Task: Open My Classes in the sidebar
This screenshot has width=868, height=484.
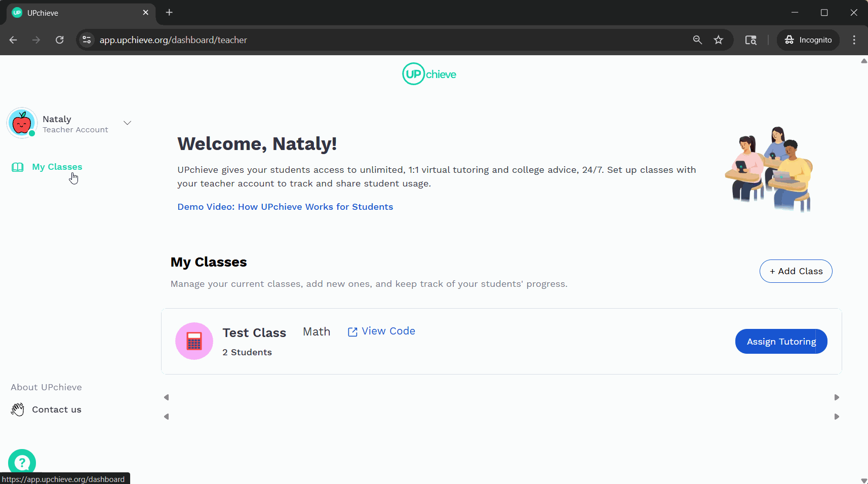Action: [x=57, y=167]
